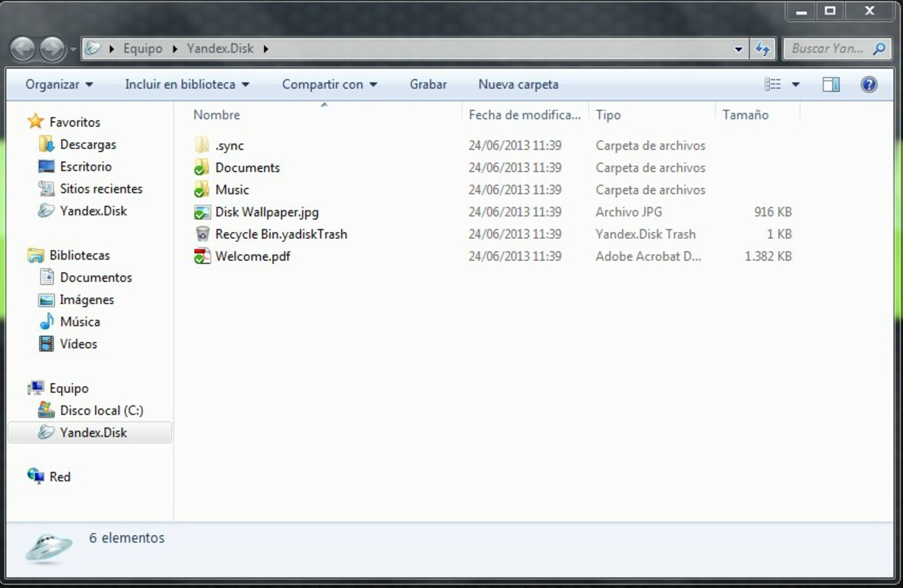Click the Refresh button in the address bar
903x588 pixels.
tap(763, 49)
